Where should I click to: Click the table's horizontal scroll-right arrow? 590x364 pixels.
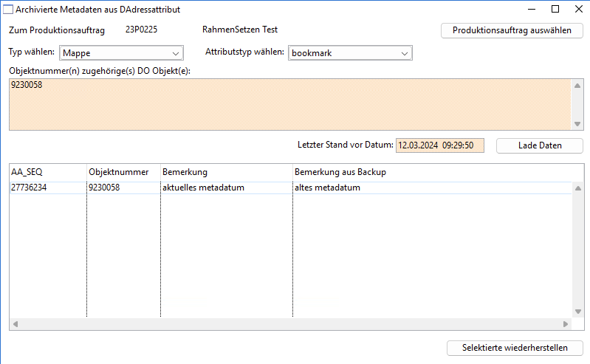pos(566,324)
